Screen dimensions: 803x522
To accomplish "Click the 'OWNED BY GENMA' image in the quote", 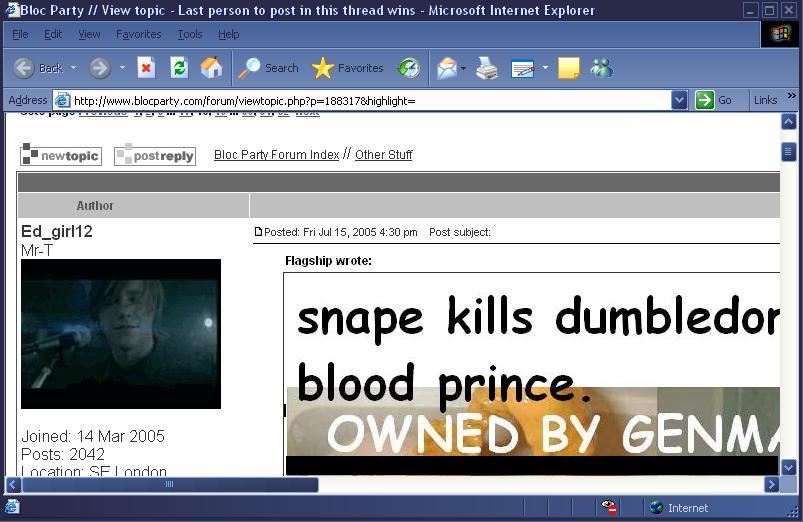I will [x=533, y=430].
